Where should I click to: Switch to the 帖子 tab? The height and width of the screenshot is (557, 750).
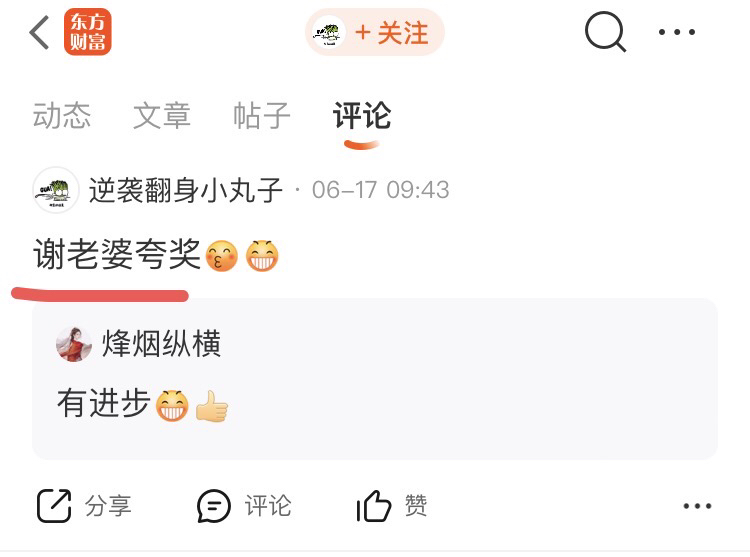[x=262, y=116]
